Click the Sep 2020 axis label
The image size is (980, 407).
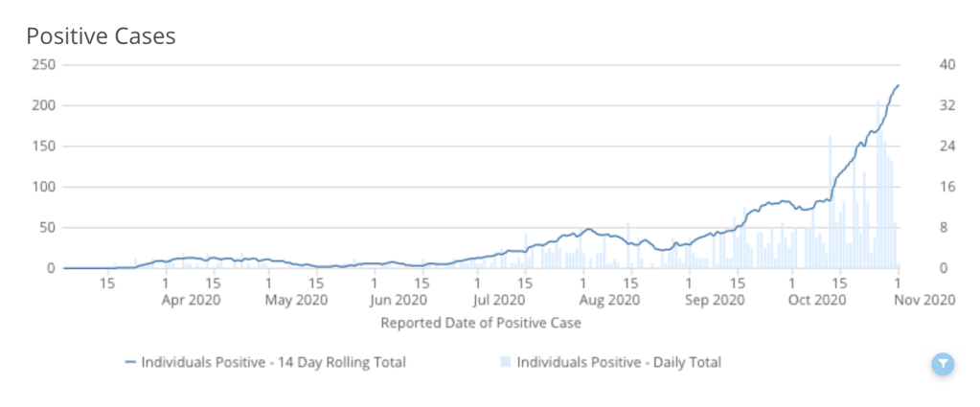(715, 301)
